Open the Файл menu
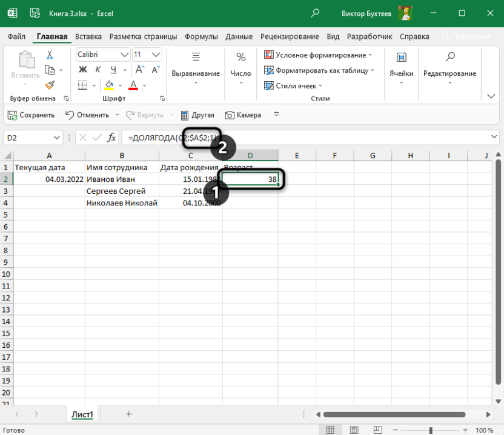Screen dimensions: 504x435 coord(17,36)
